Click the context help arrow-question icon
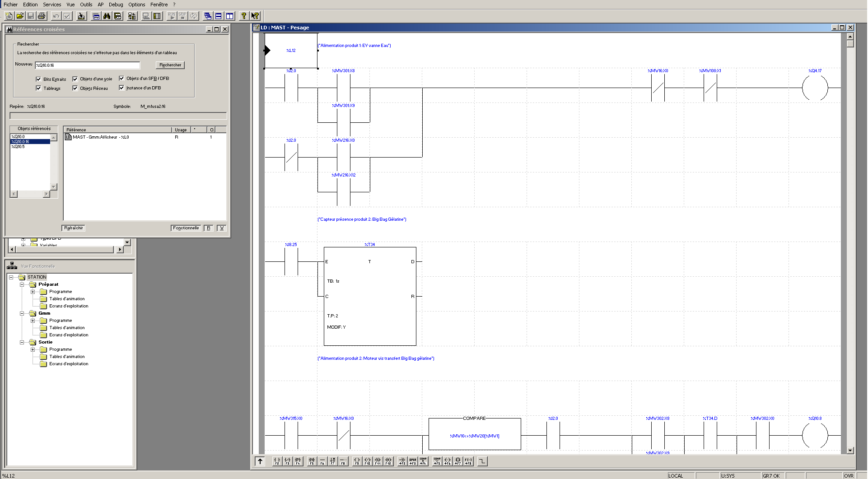Viewport: 868px width, 479px height. point(255,16)
